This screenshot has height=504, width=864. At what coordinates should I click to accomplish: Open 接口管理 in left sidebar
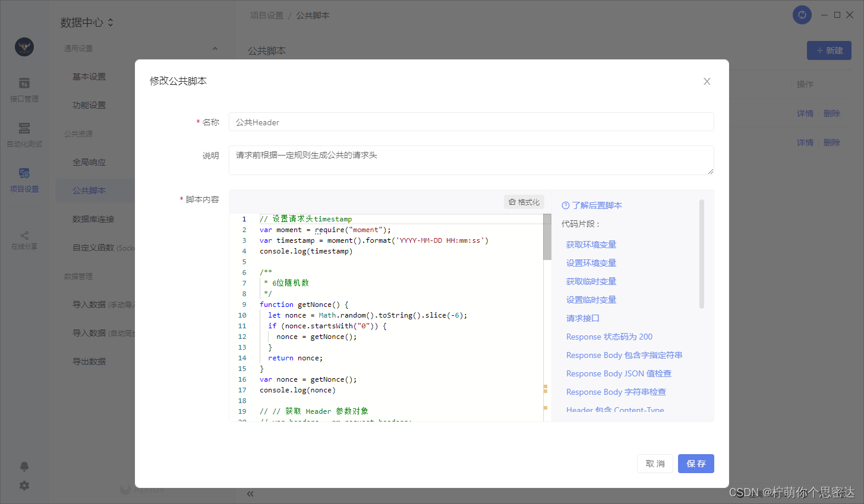24,90
